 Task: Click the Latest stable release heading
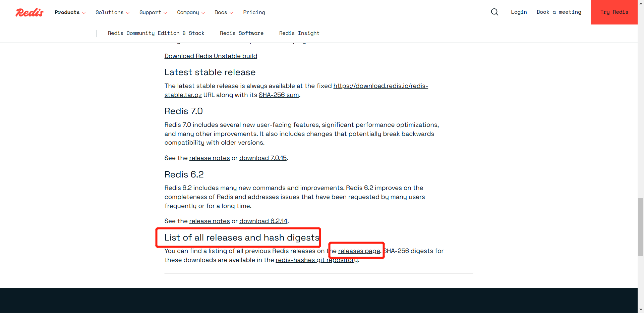pyautogui.click(x=210, y=72)
